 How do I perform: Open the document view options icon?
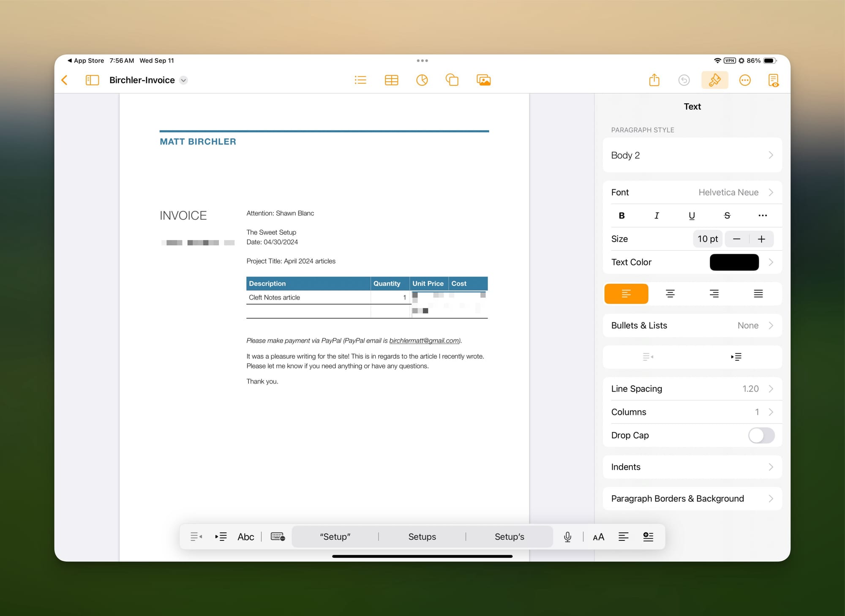pyautogui.click(x=773, y=80)
